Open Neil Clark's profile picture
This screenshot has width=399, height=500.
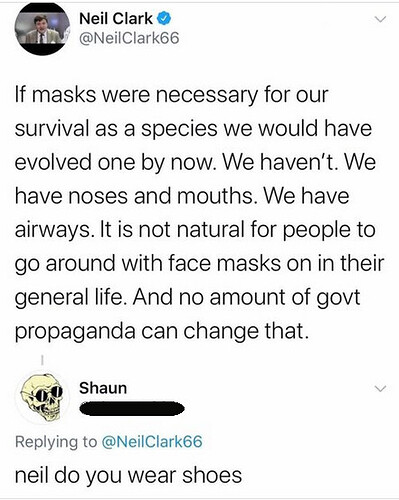[42, 29]
